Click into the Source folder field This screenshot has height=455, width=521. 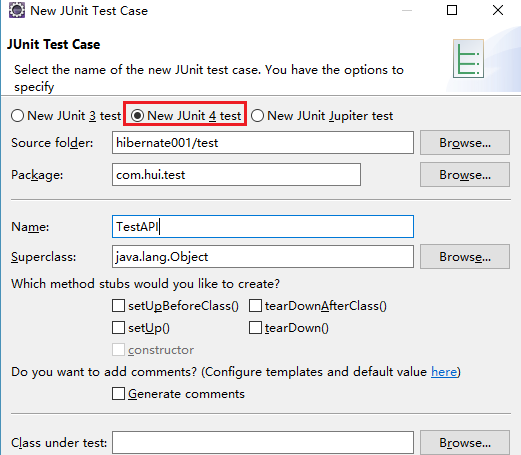coord(263,143)
